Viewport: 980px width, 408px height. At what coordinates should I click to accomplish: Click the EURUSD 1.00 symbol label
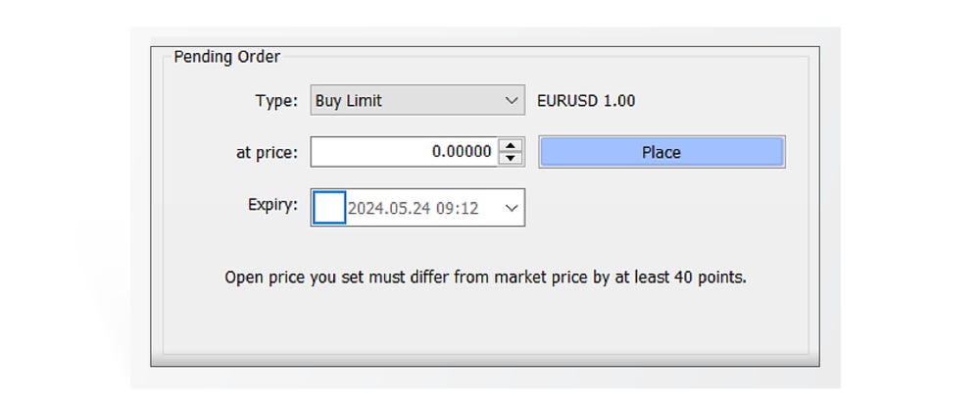[x=586, y=101]
